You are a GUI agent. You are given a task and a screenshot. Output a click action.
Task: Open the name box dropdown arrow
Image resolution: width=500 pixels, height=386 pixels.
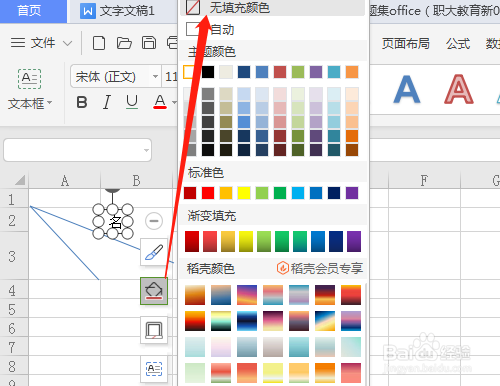click(146, 150)
